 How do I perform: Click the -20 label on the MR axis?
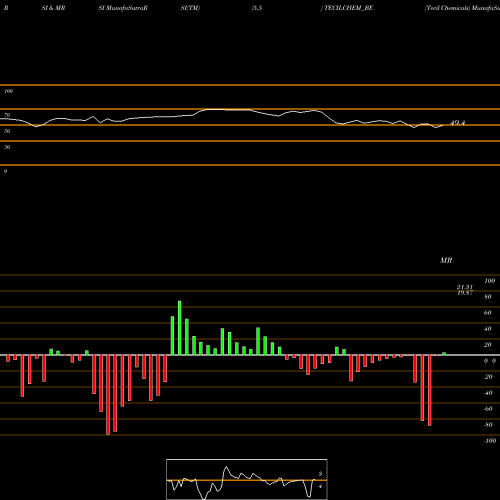point(488,377)
